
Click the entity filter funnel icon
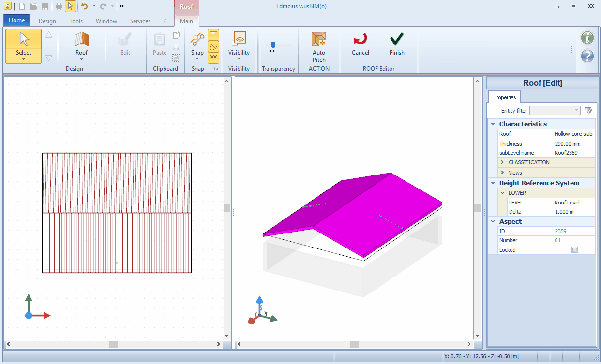coord(588,111)
